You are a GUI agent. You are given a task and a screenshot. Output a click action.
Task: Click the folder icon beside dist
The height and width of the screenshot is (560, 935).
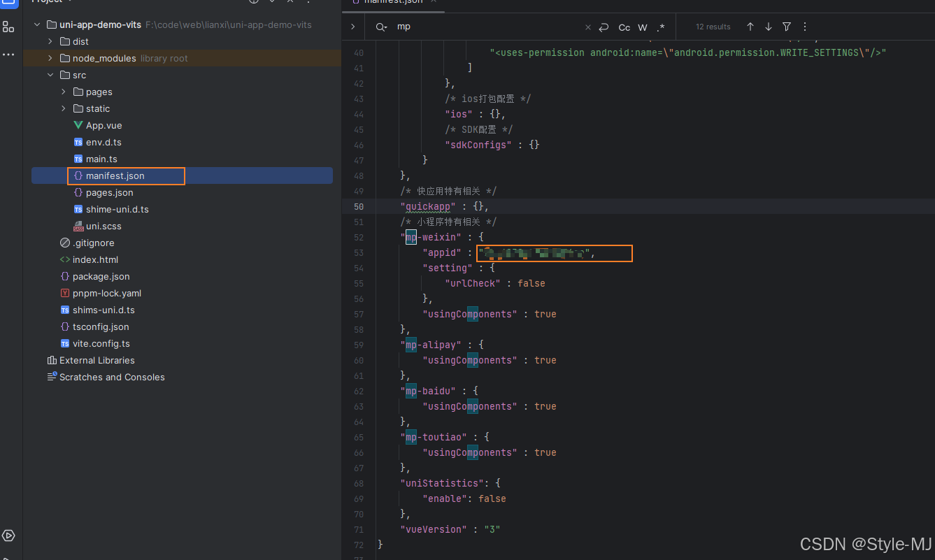[65, 41]
